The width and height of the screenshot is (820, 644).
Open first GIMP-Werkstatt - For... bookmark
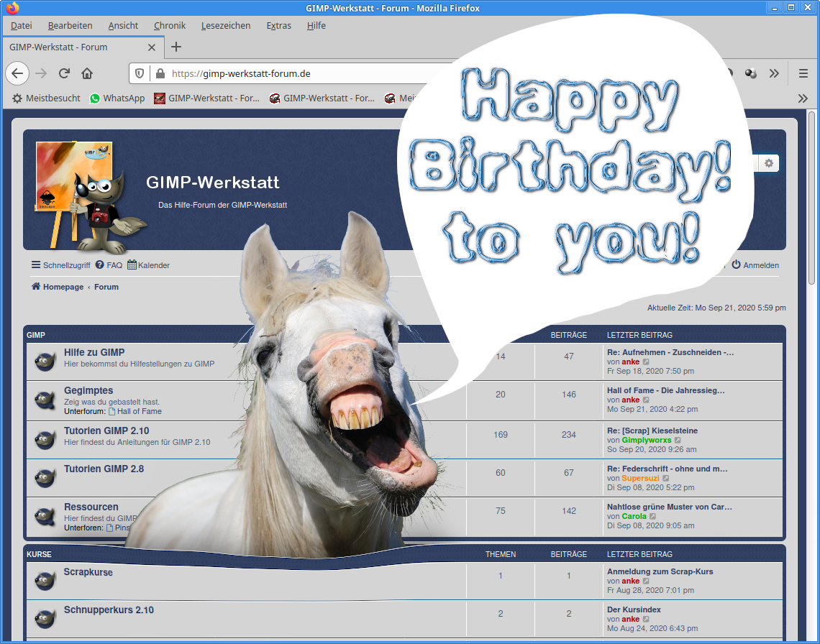(206, 98)
